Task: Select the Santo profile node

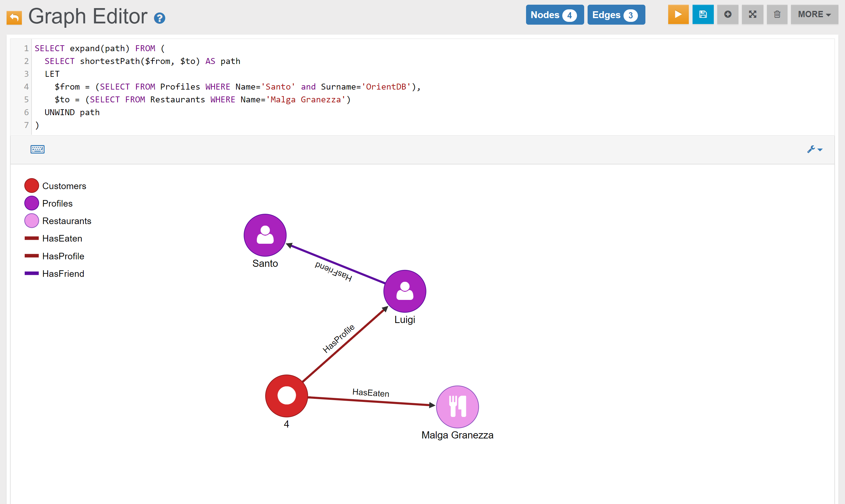Action: point(265,235)
